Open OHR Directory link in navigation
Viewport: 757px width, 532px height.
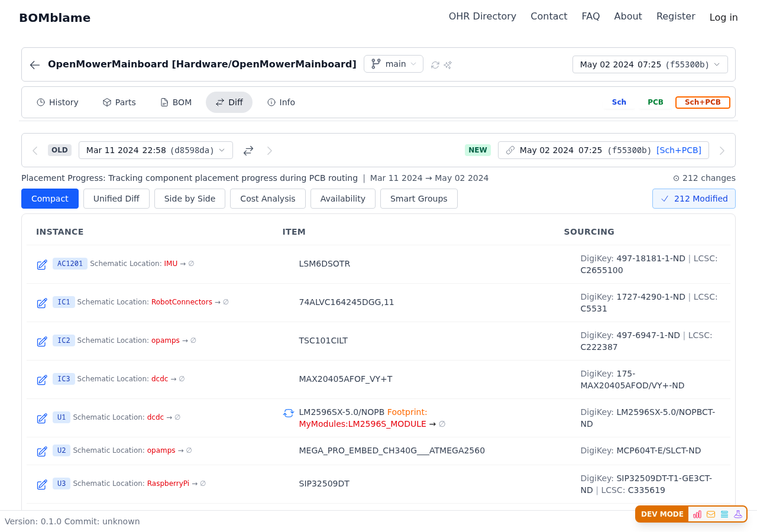(482, 17)
